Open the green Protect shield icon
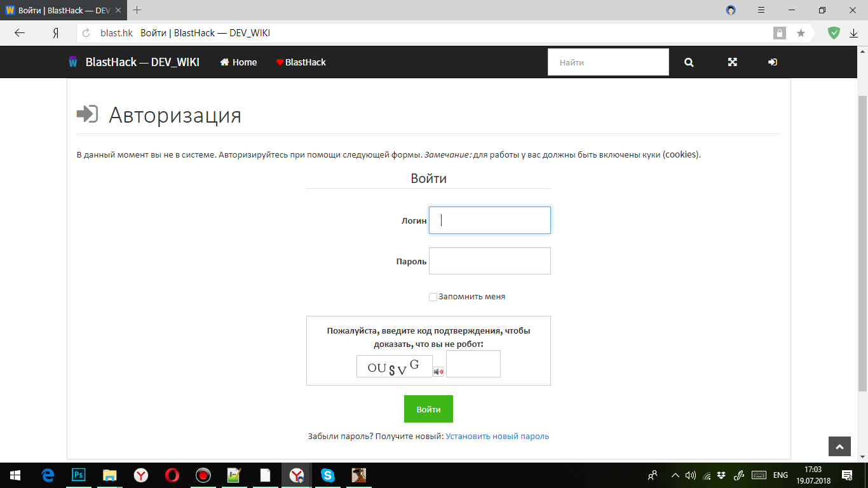 [x=834, y=33]
